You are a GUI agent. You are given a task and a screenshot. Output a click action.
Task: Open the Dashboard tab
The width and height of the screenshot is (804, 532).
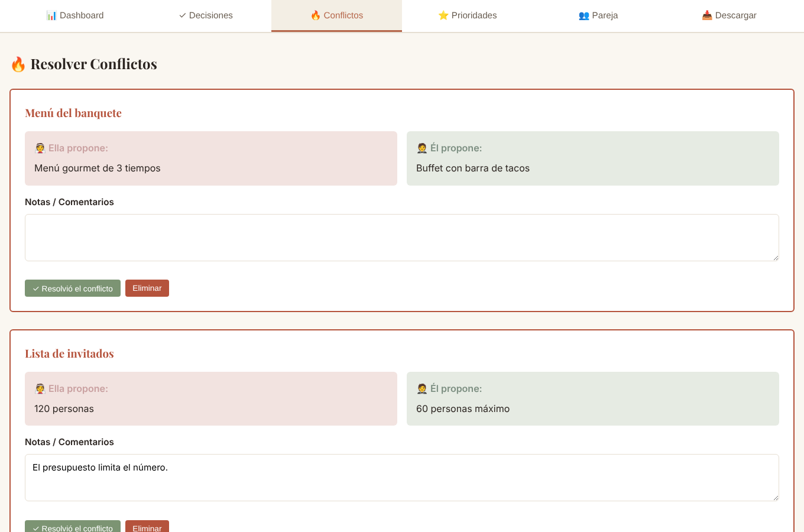(75, 15)
